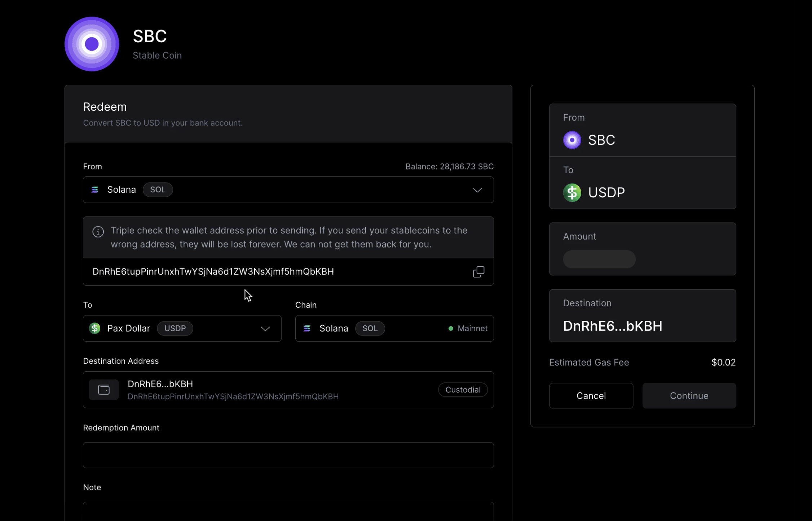
Task: Click the SBC icon in the summary panel
Action: 572,140
